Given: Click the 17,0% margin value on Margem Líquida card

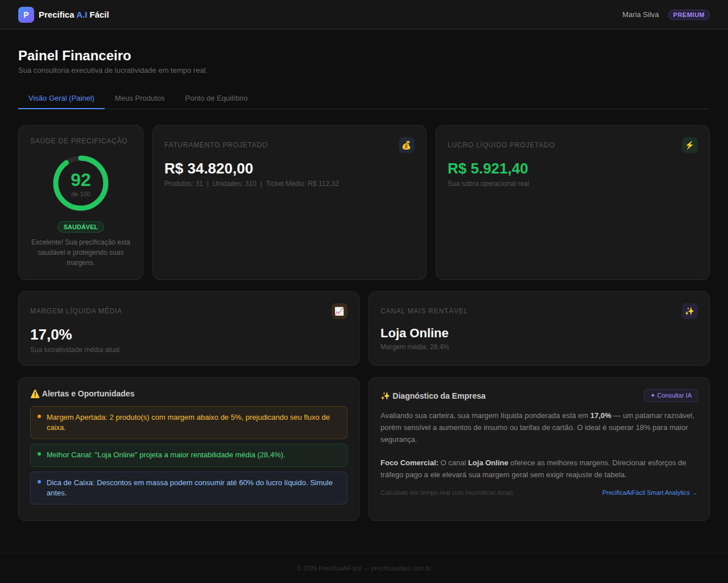Looking at the screenshot, I should (x=51, y=334).
